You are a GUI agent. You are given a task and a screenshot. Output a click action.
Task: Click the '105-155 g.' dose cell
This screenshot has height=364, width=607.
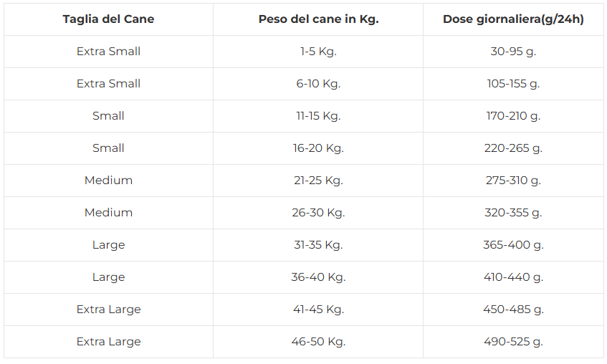click(513, 84)
